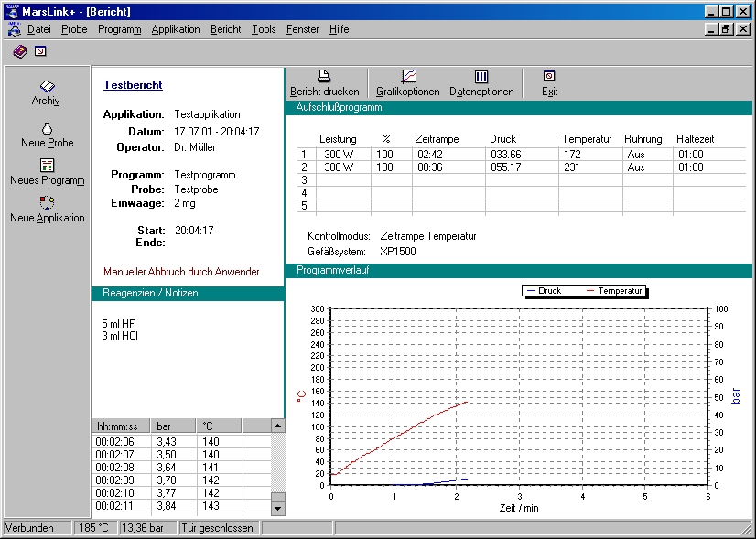
Task: Click the small stop icon in top toolbar
Action: click(40, 51)
